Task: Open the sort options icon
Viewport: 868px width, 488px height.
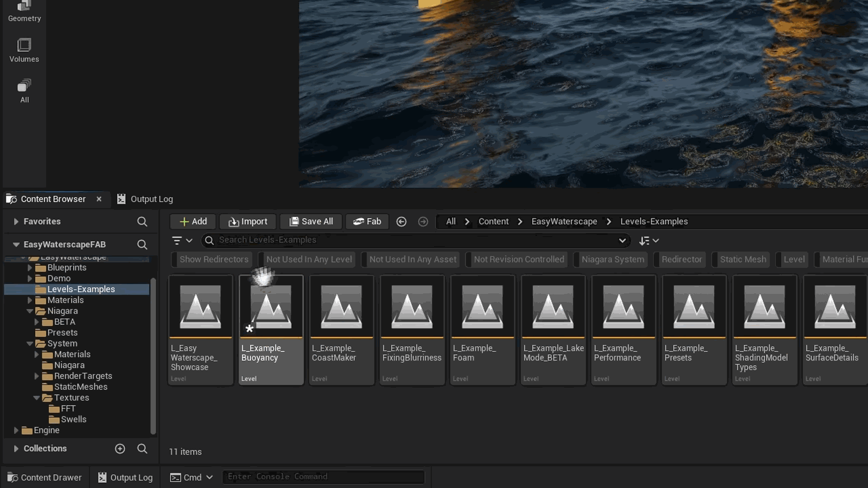Action: 649,241
